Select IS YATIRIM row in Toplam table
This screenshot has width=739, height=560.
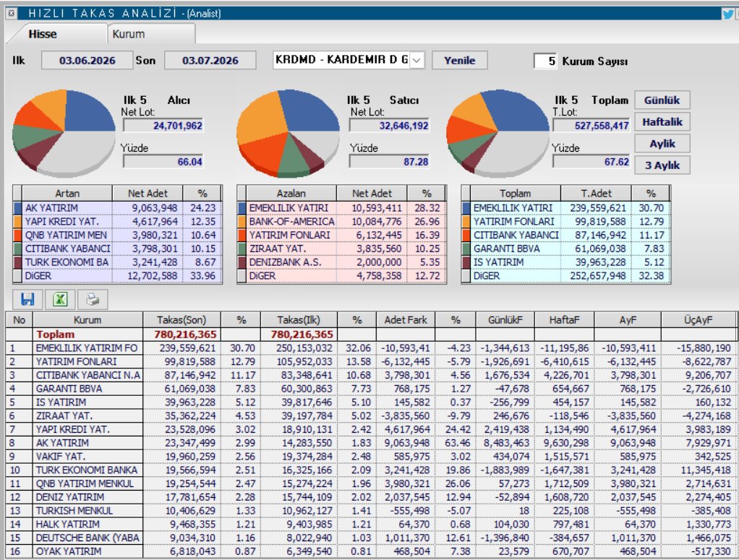[565, 262]
